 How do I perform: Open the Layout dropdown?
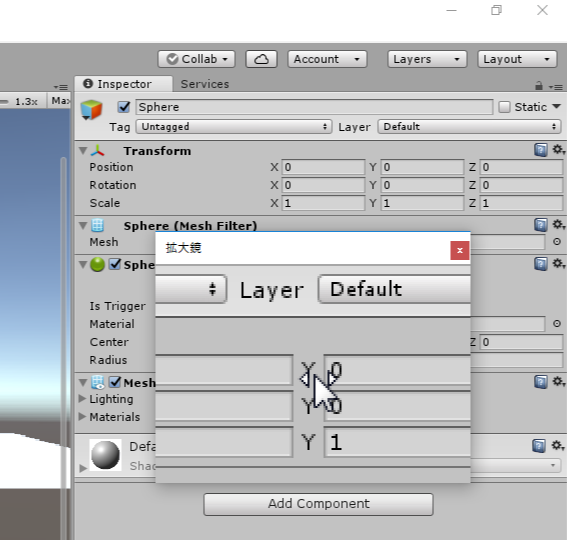pos(517,59)
